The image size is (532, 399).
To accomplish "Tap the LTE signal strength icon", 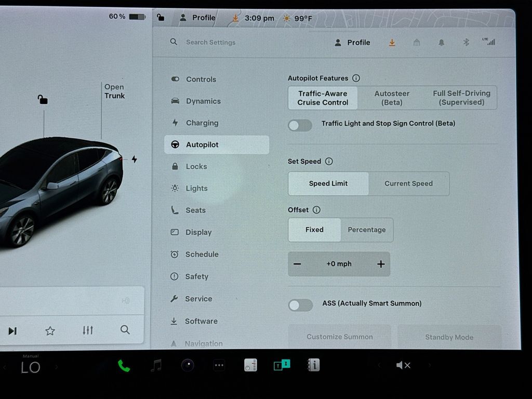I will click(x=488, y=42).
